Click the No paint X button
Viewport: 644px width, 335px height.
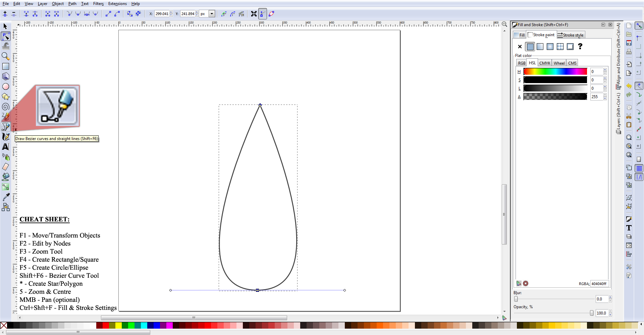tap(520, 47)
